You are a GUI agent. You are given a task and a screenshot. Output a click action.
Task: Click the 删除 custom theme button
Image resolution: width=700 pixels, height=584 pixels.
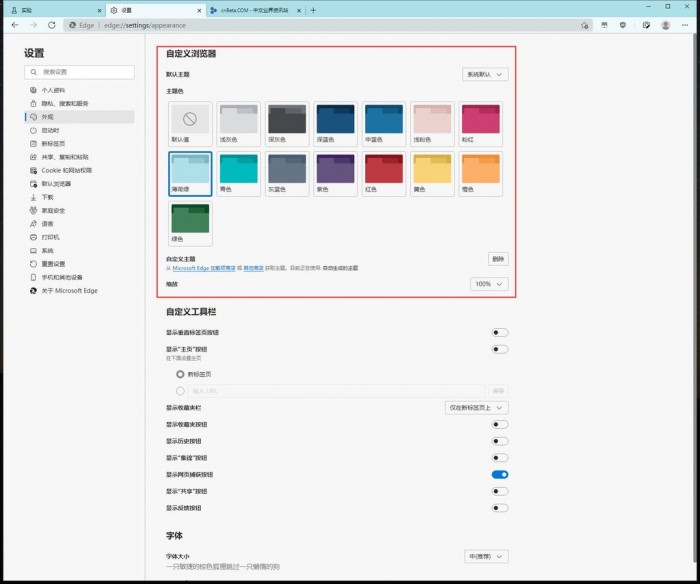click(x=498, y=258)
